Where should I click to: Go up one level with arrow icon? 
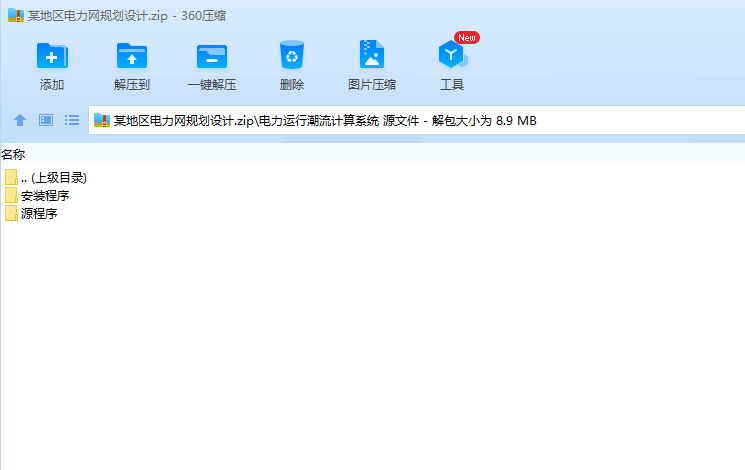tap(20, 120)
